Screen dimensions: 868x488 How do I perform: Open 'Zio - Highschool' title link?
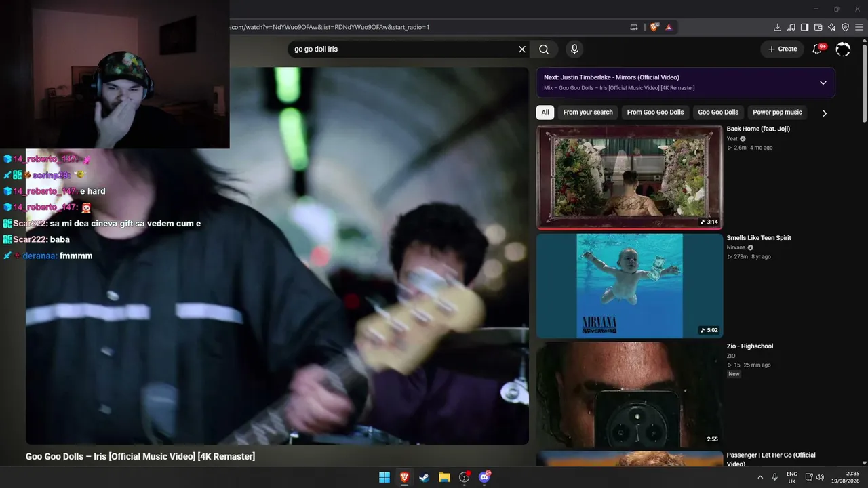coord(750,346)
